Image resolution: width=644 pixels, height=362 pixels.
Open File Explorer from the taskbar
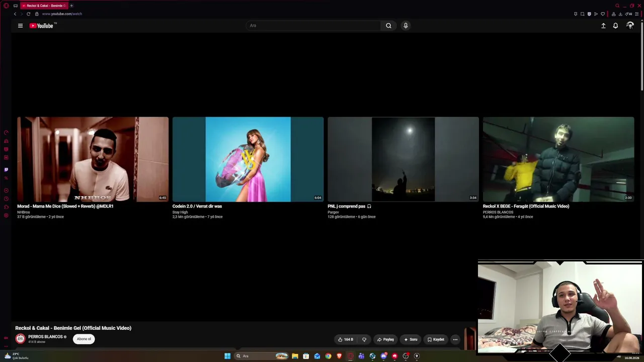coord(295,356)
